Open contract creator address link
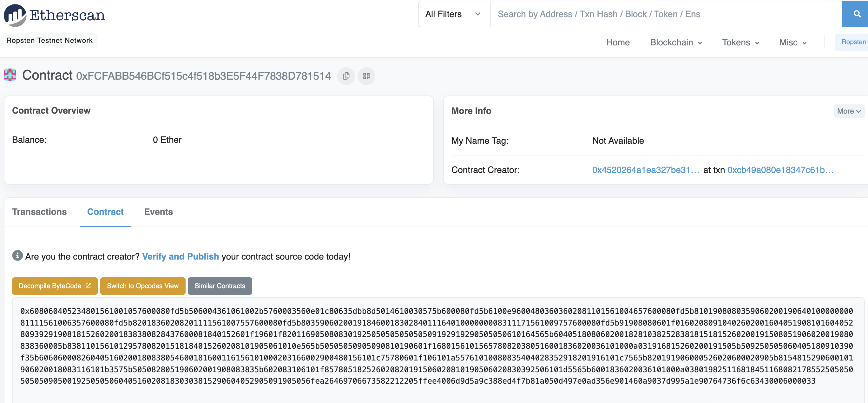 (645, 169)
